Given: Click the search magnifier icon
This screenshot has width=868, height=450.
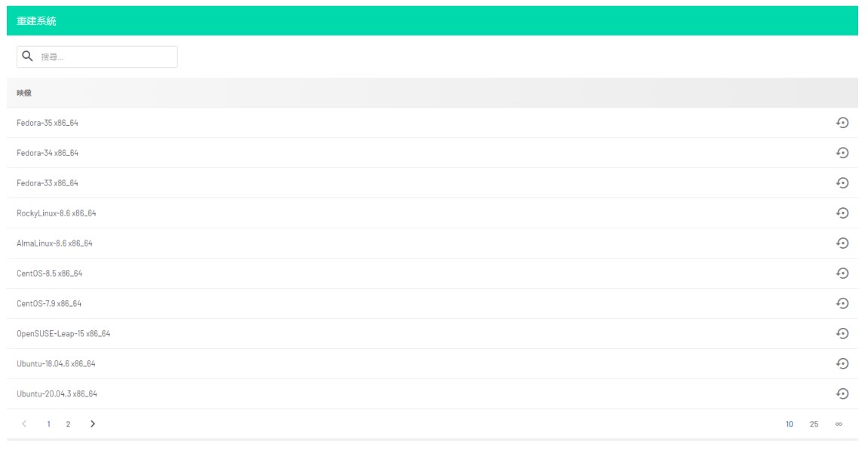Looking at the screenshot, I should (28, 57).
